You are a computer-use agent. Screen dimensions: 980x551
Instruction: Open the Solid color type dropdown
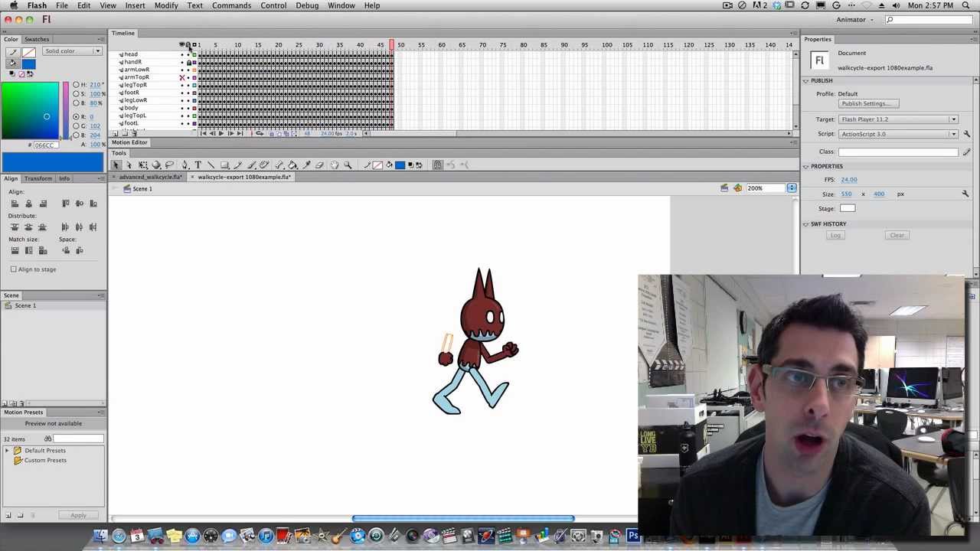(73, 51)
